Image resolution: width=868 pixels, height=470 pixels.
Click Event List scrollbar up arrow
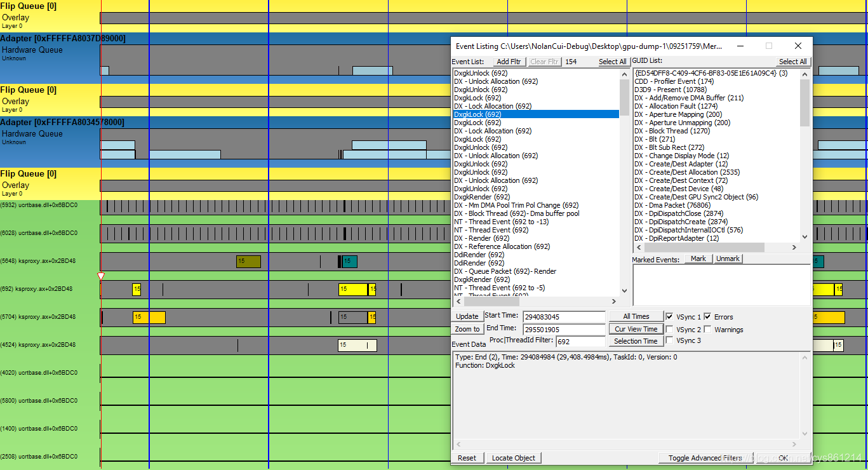[x=624, y=74]
